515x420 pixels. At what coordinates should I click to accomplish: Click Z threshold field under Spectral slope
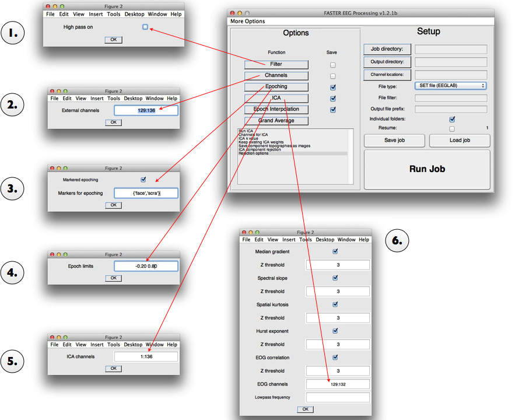(x=338, y=291)
